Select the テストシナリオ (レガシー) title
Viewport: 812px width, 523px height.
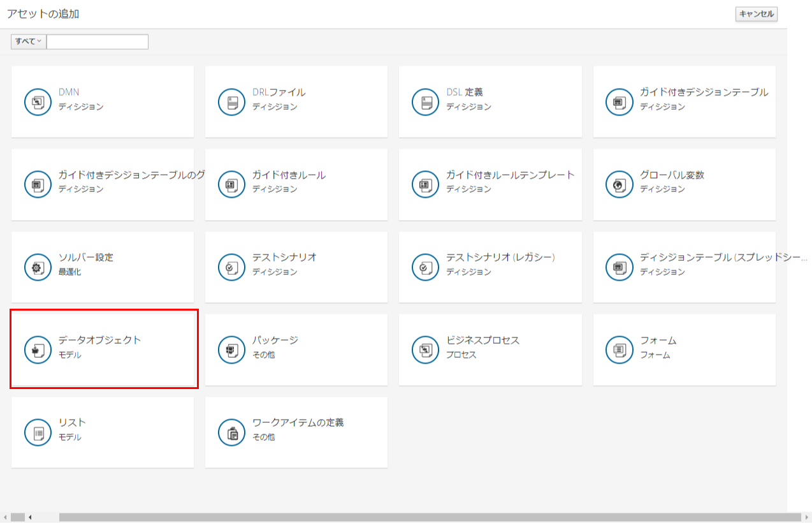pyautogui.click(x=501, y=258)
